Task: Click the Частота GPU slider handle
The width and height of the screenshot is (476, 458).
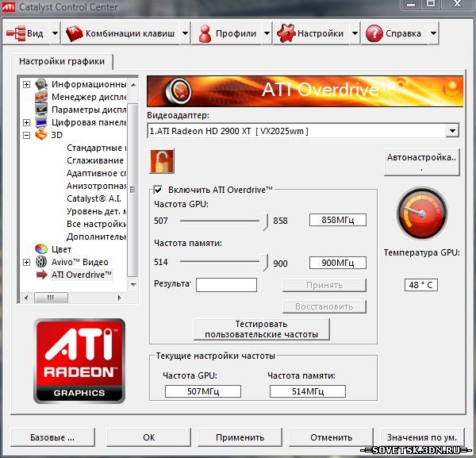Action: [x=264, y=221]
